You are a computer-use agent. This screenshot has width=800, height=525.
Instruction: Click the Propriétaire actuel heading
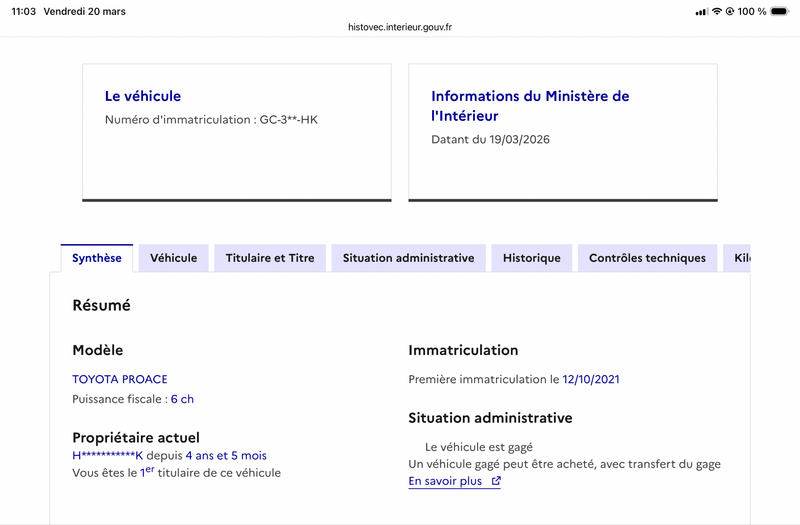coord(136,437)
